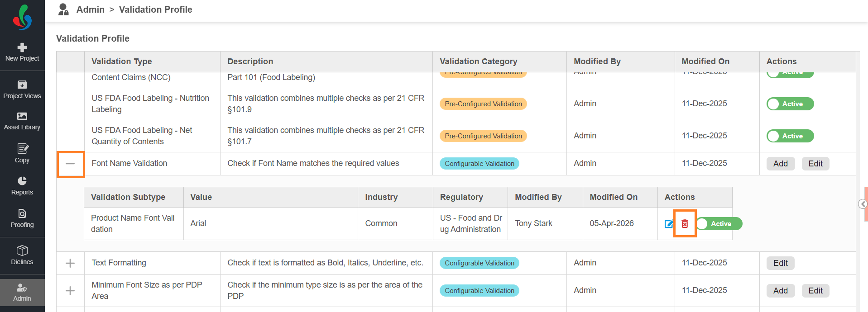The width and height of the screenshot is (868, 312).
Task: Click Edit for Text Formatting
Action: 780,263
